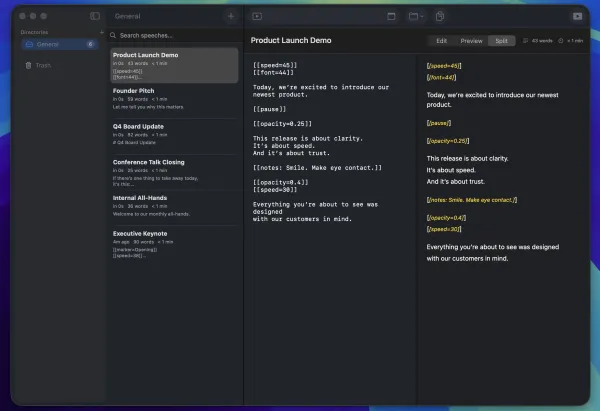Viewport: 600px width, 411px height.
Task: Click yellow notes tag in preview pane
Action: tap(472, 200)
